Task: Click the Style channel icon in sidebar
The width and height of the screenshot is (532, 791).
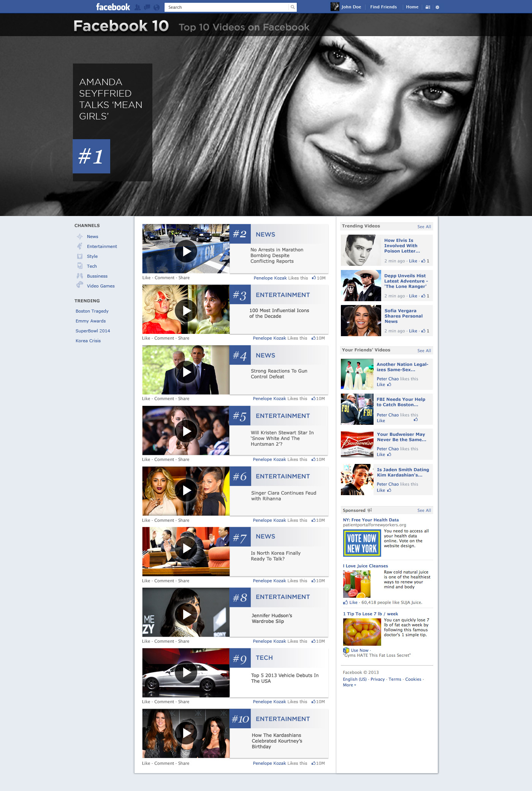Action: click(x=80, y=256)
